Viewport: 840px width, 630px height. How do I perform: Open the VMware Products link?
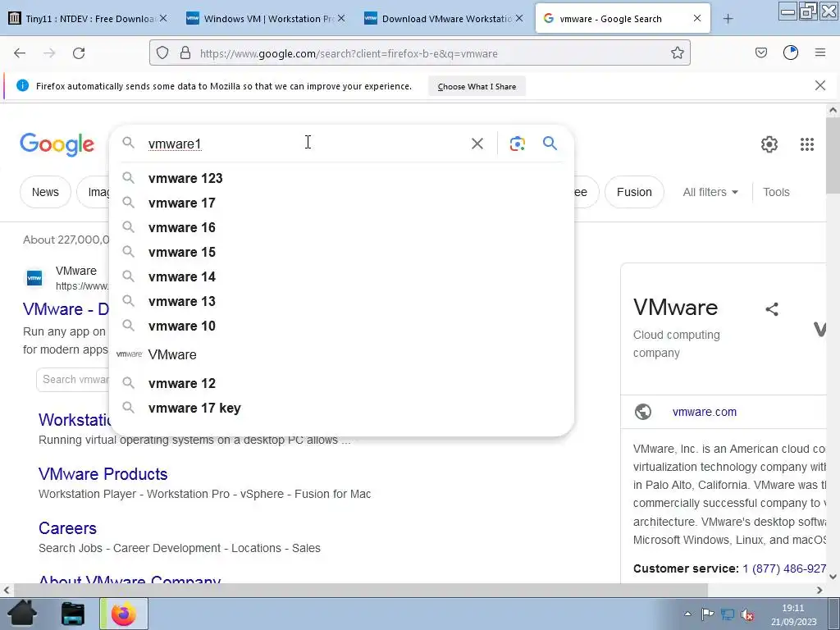coord(103,473)
